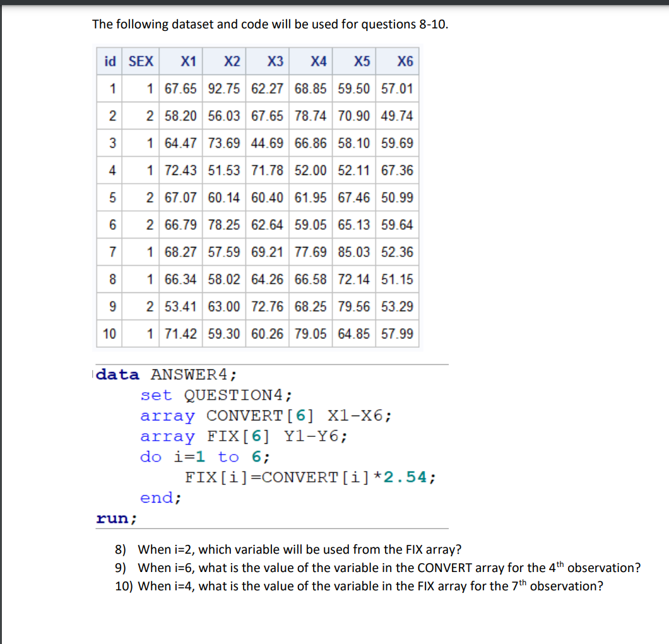The width and height of the screenshot is (669, 644).
Task: Click the cell containing value 67.65
Action: (x=181, y=88)
